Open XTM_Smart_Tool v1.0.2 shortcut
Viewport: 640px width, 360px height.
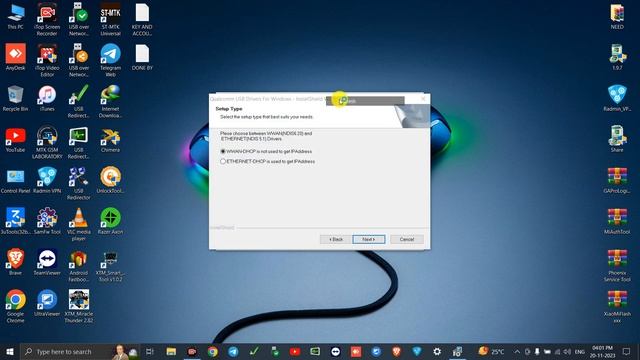(110, 265)
